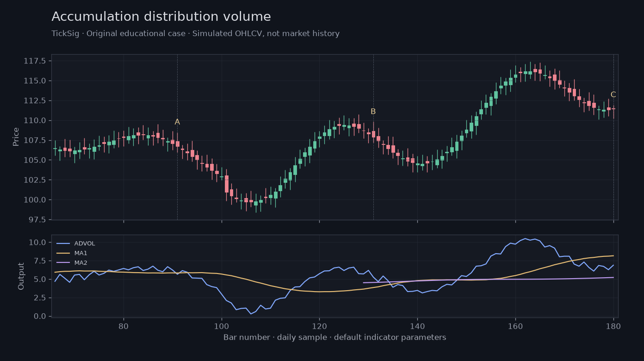The width and height of the screenshot is (644, 361).
Task: Click the chart title 'Accumulation distribution volume'
Action: [161, 17]
